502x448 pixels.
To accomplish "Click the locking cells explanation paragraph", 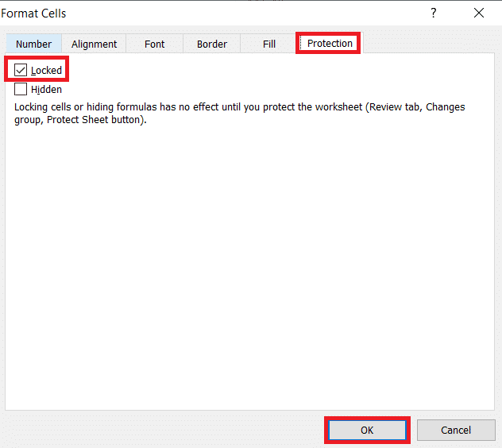I will [x=238, y=107].
